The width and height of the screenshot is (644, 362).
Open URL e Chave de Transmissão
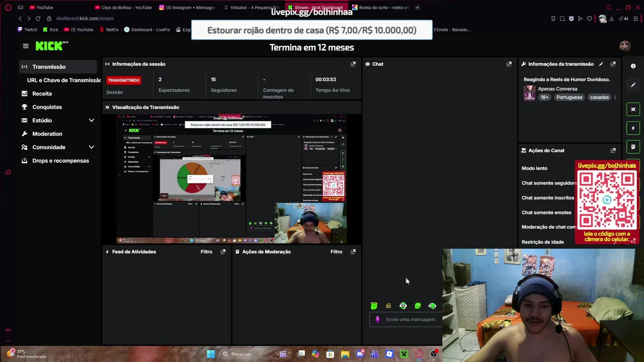(64, 80)
